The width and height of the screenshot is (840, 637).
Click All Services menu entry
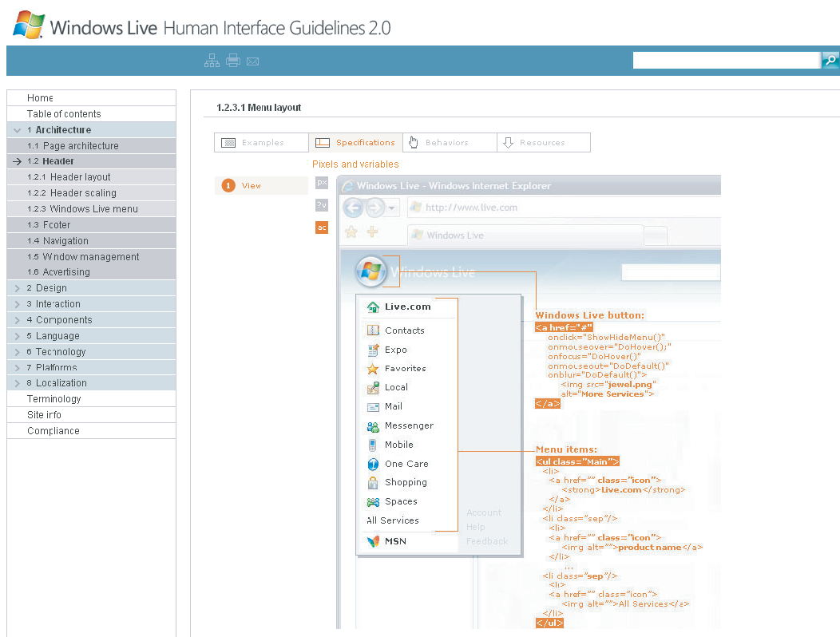pyautogui.click(x=393, y=520)
